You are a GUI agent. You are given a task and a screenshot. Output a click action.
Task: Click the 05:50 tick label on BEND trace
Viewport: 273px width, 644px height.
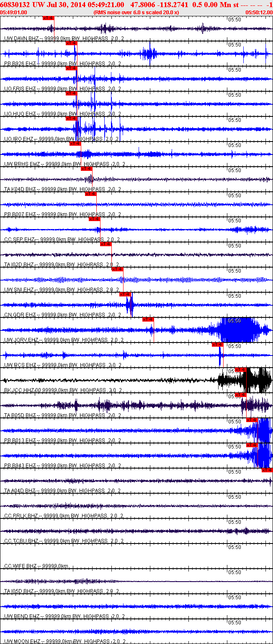[x=234, y=597]
